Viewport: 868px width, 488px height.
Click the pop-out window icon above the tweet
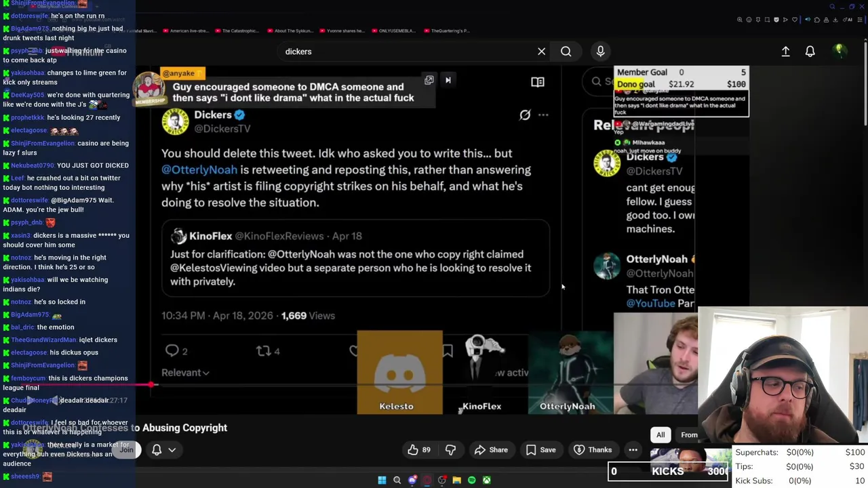429,80
